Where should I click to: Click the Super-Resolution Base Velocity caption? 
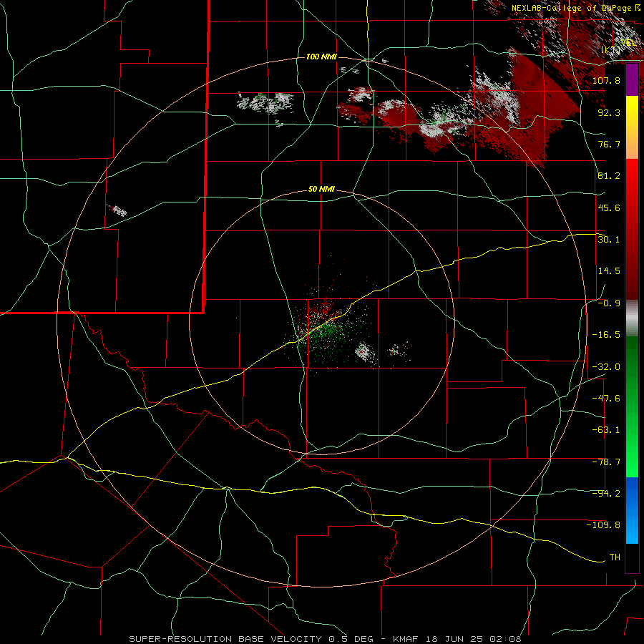[325, 639]
